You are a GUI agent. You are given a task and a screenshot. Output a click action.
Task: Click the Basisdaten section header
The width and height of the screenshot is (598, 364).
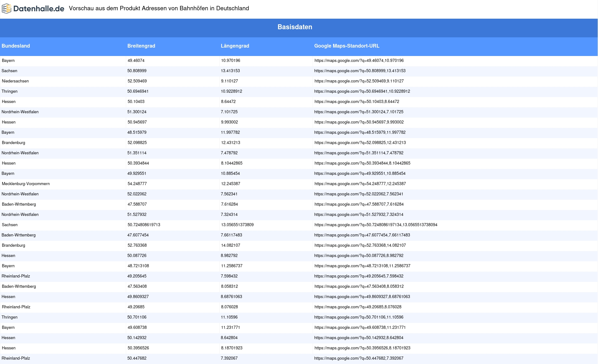[295, 27]
